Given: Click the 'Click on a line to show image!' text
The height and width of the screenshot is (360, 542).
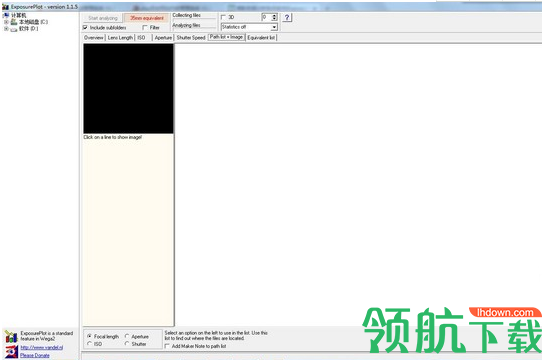Looking at the screenshot, I should (113, 137).
